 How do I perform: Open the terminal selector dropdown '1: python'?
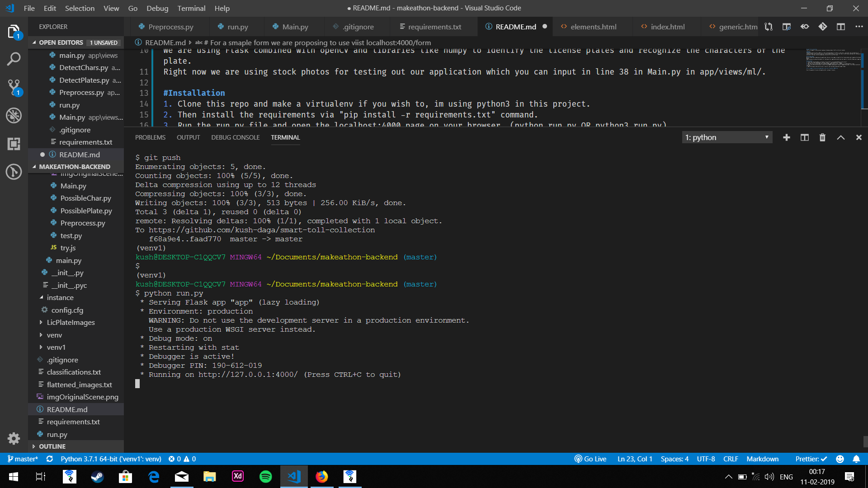pyautogui.click(x=726, y=137)
